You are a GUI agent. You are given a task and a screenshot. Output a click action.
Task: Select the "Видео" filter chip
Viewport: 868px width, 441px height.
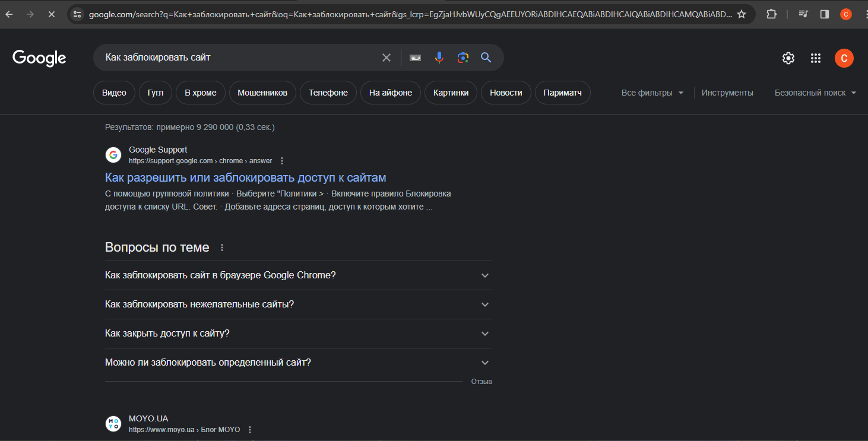114,93
